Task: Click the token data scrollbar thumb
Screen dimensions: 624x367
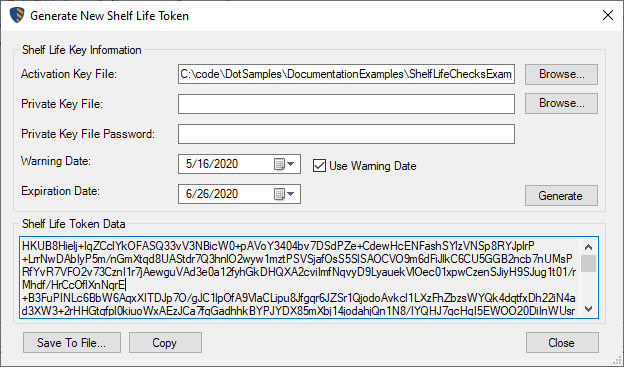Action: 589,264
